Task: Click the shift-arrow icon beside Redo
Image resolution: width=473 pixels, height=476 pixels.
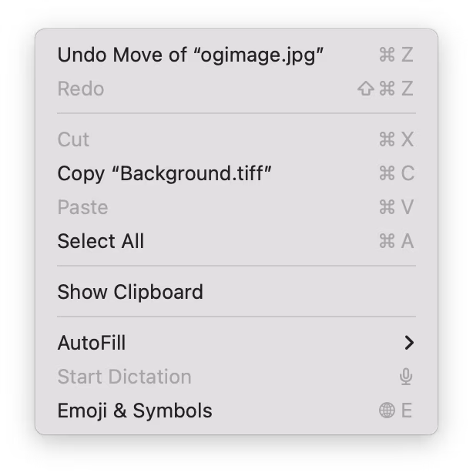Action: [365, 89]
